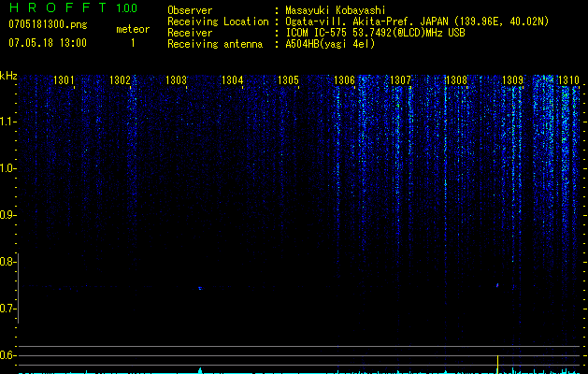This screenshot has height=374, width=588.
Task: Click the gray frequency range bar on left axis
Action: coord(18,288)
